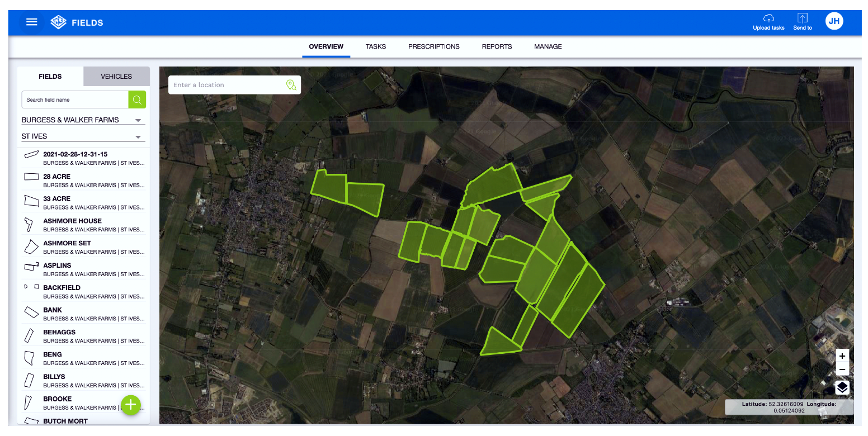Select the ASPLINS field name
This screenshot has height=436, width=868.
(x=58, y=266)
